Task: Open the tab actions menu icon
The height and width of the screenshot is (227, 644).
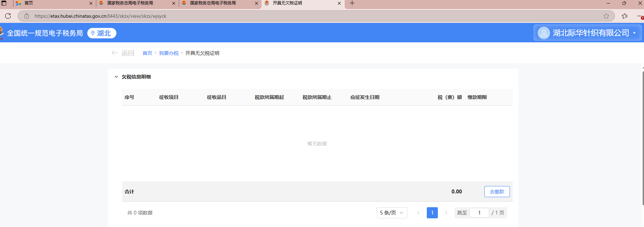Action: click(x=4, y=3)
